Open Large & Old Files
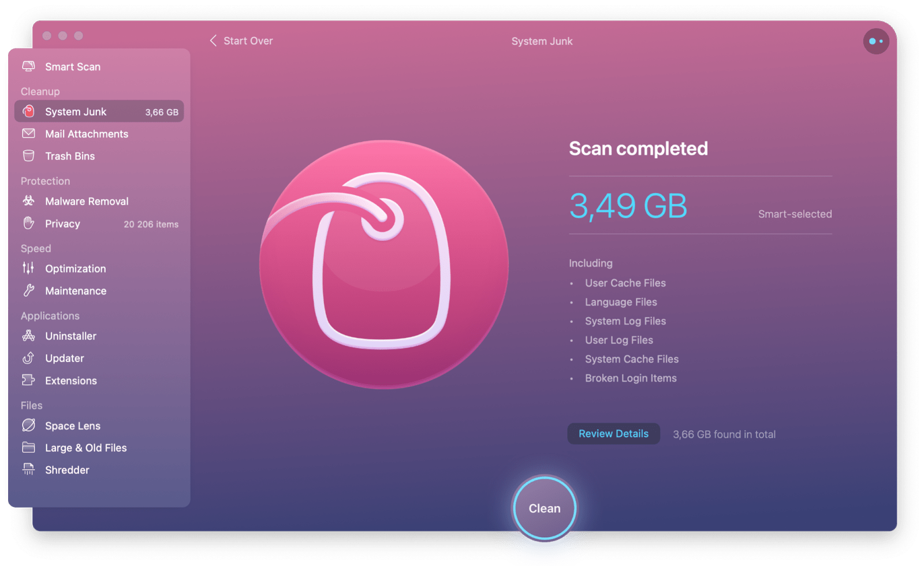The width and height of the screenshot is (924, 566). click(99, 448)
